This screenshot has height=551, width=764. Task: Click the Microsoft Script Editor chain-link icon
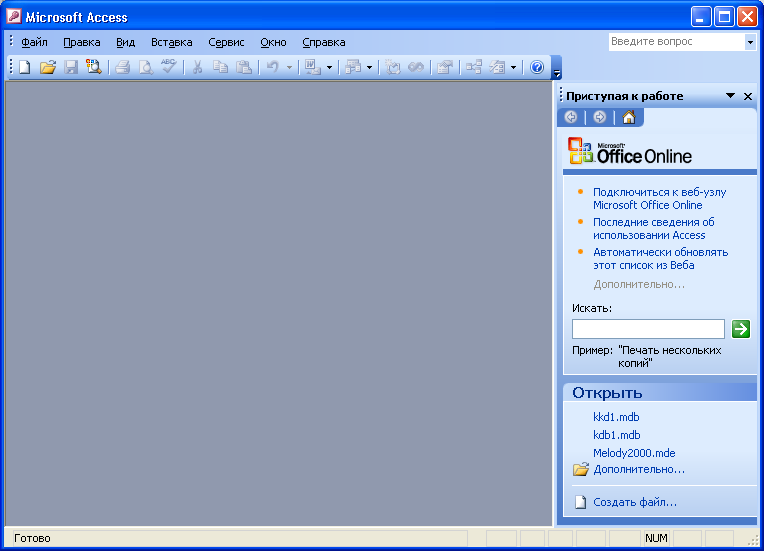(x=416, y=67)
